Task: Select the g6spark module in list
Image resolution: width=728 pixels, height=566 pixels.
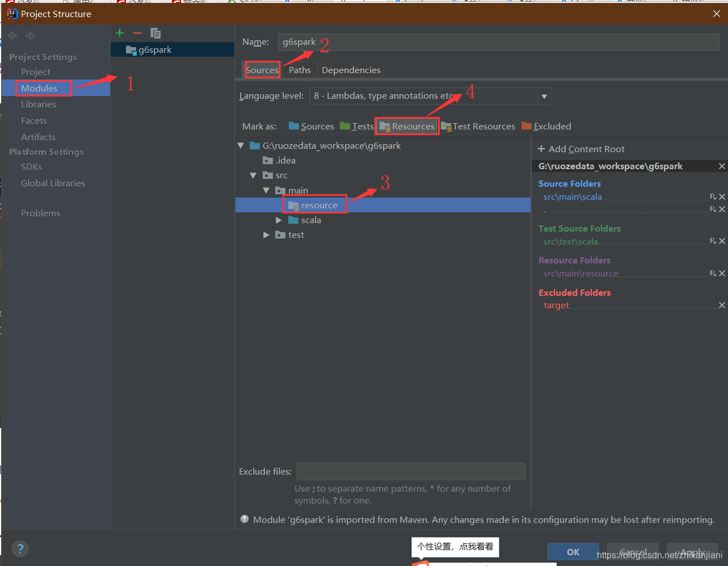Action: [x=172, y=49]
